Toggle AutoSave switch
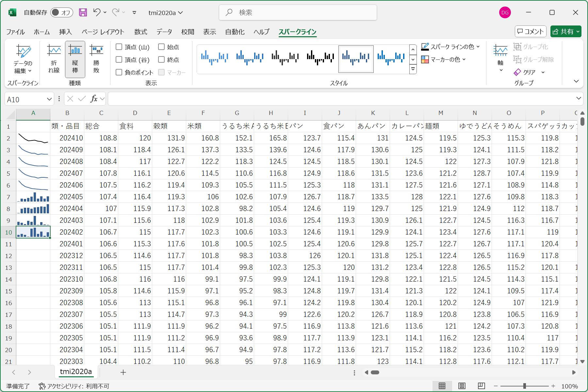 [62, 12]
